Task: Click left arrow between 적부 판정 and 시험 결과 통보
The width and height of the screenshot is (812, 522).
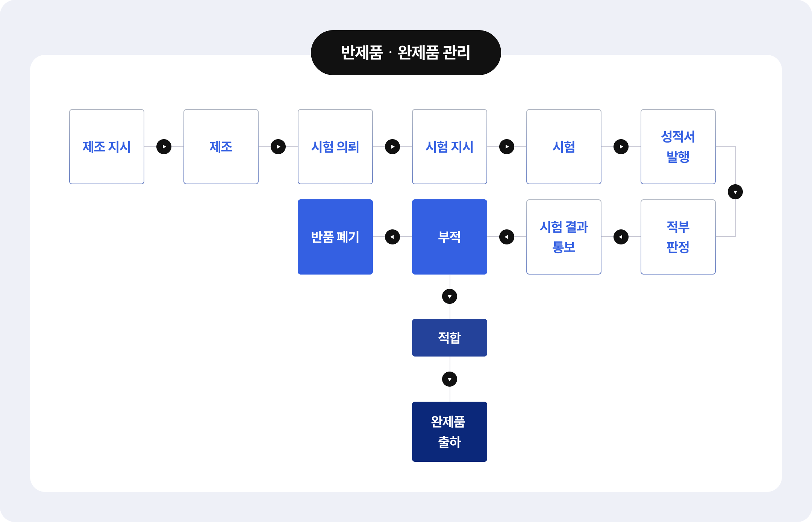Action: pyautogui.click(x=621, y=237)
